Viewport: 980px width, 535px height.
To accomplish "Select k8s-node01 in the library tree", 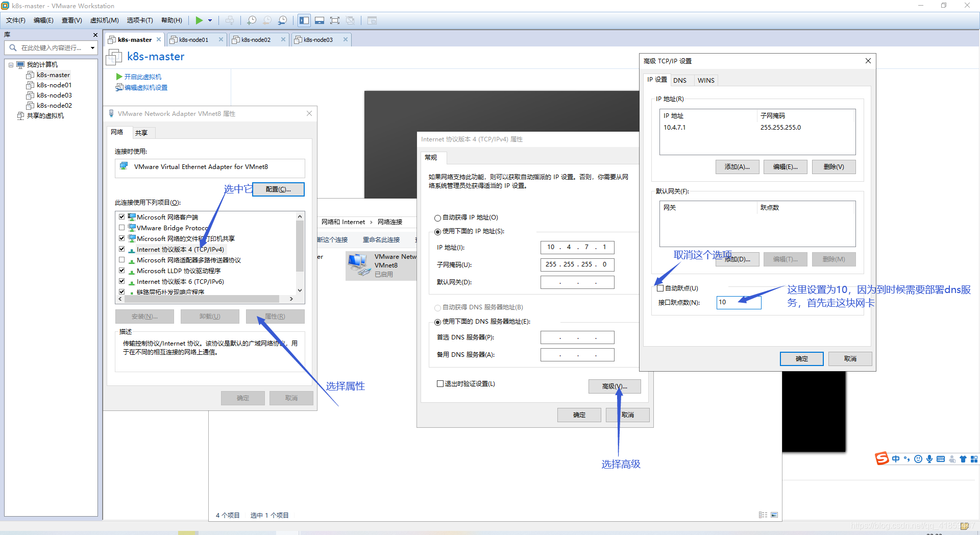I will click(x=54, y=85).
